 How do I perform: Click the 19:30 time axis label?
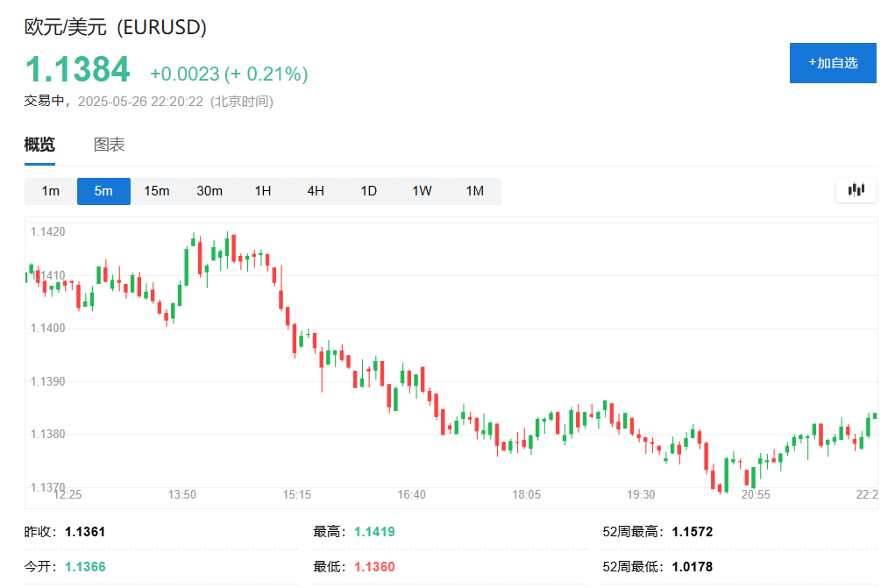(641, 494)
